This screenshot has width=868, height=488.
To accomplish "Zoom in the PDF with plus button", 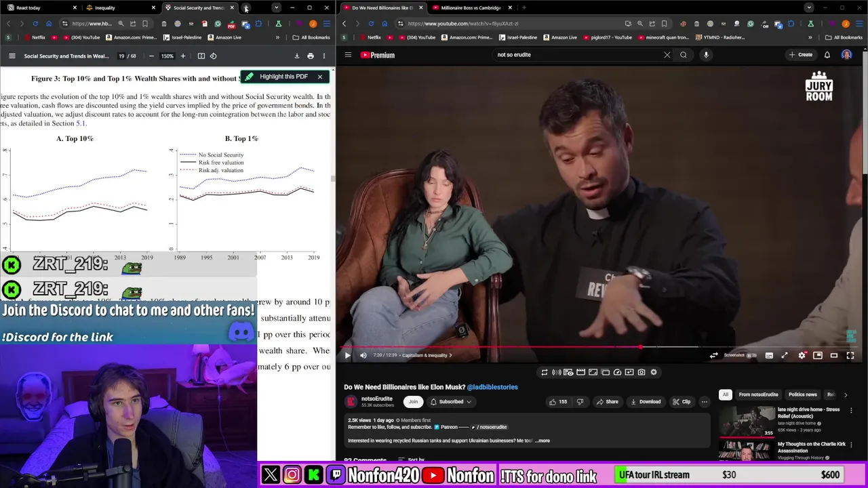I will (x=183, y=56).
